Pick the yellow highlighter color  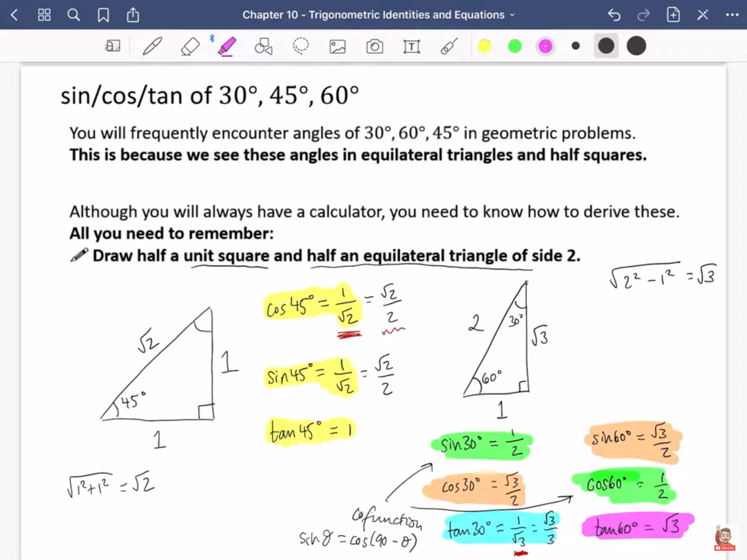pyautogui.click(x=485, y=46)
